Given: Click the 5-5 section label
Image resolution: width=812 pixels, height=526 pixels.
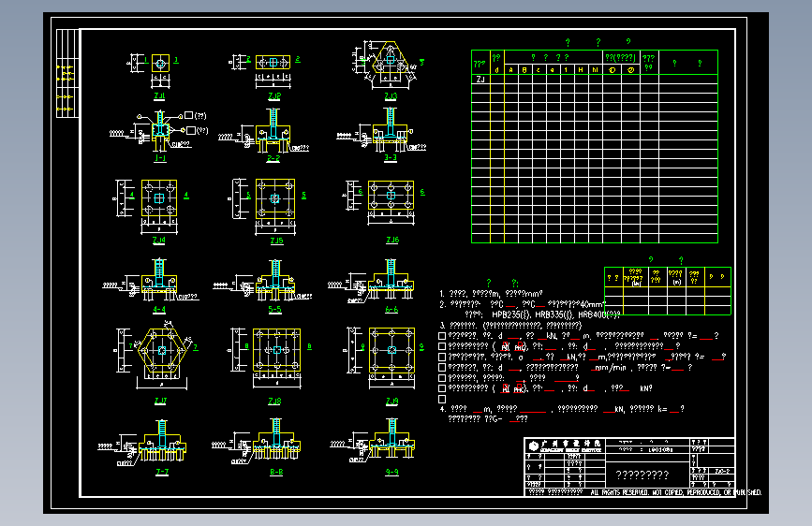Looking at the screenshot, I should point(275,310).
